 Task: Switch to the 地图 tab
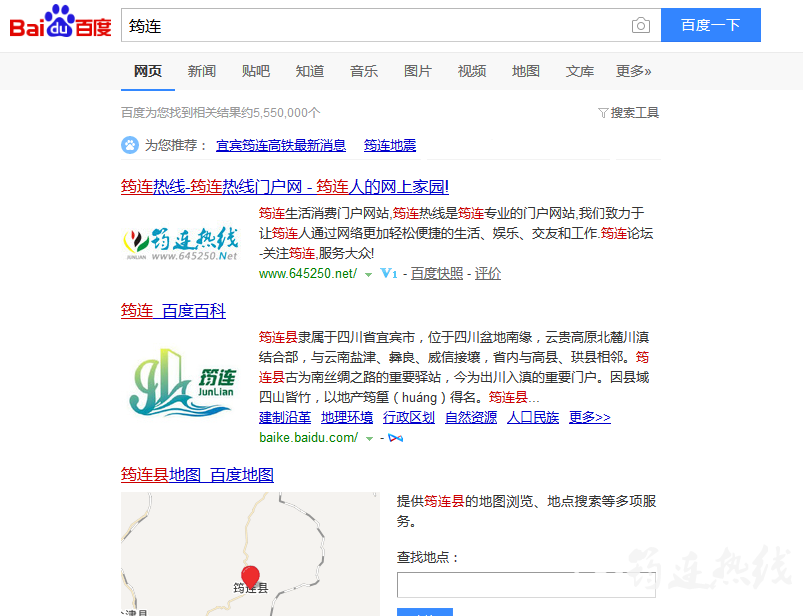526,71
